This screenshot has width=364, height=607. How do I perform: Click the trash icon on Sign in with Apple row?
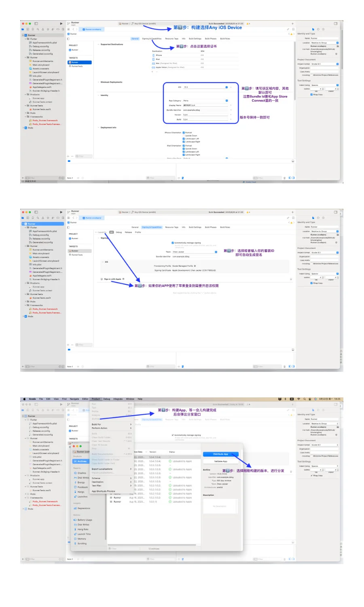click(291, 279)
